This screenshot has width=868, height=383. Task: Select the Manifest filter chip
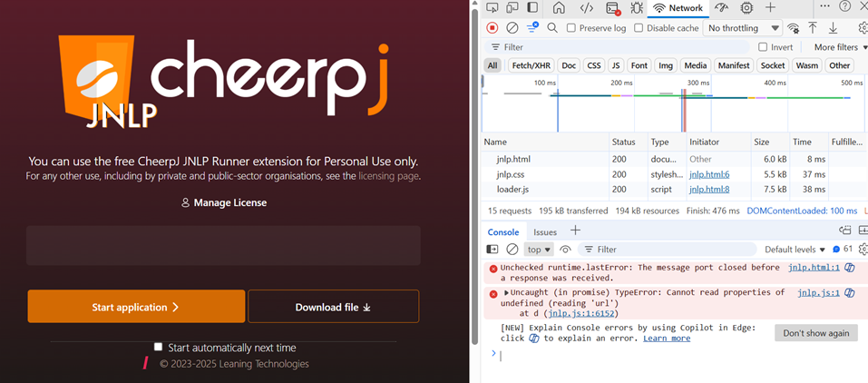point(734,65)
